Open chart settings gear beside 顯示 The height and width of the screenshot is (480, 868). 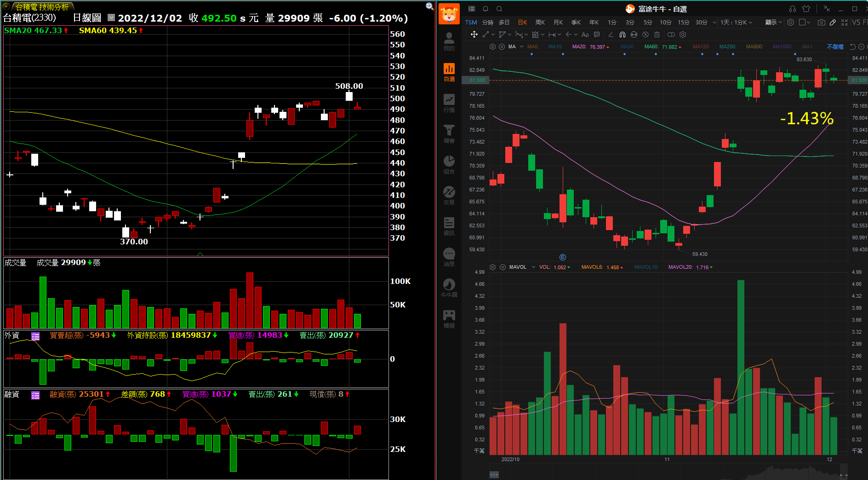point(791,22)
